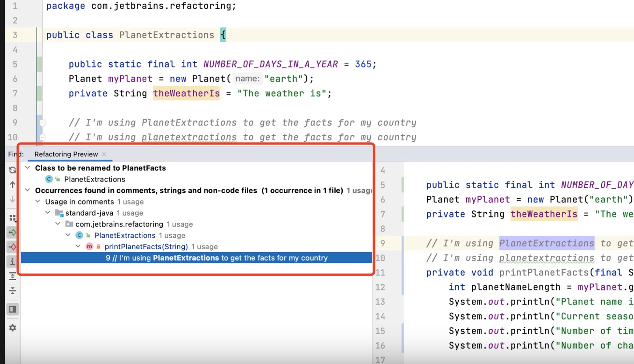The width and height of the screenshot is (634, 364).
Task: Click line number 7 in top editor gutter
Action: pyautogui.click(x=15, y=93)
